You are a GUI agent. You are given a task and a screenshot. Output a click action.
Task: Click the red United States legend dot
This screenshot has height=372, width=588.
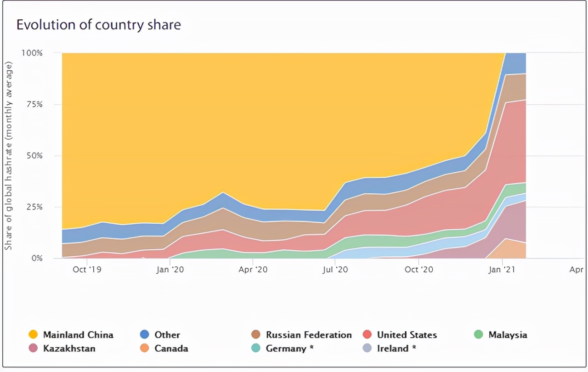tap(367, 335)
